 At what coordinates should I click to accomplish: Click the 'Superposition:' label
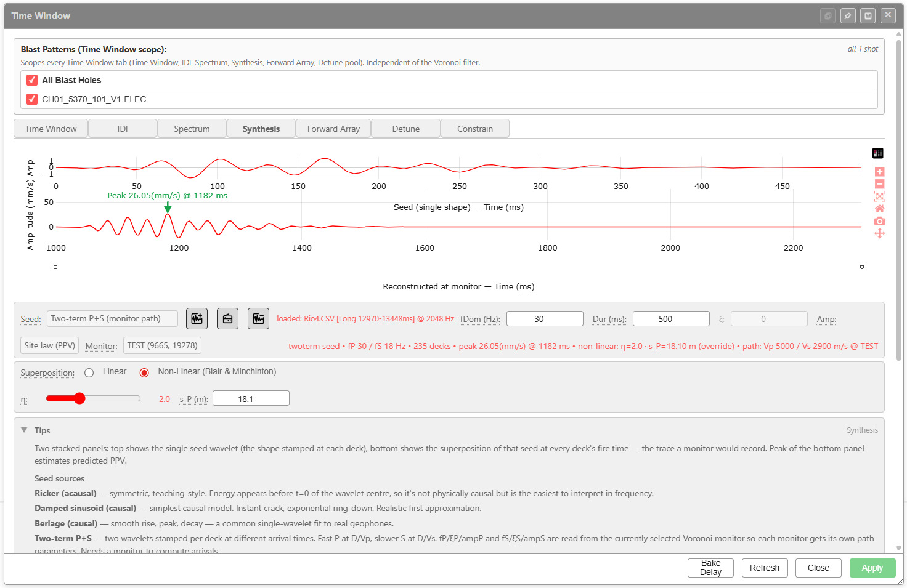tap(47, 373)
